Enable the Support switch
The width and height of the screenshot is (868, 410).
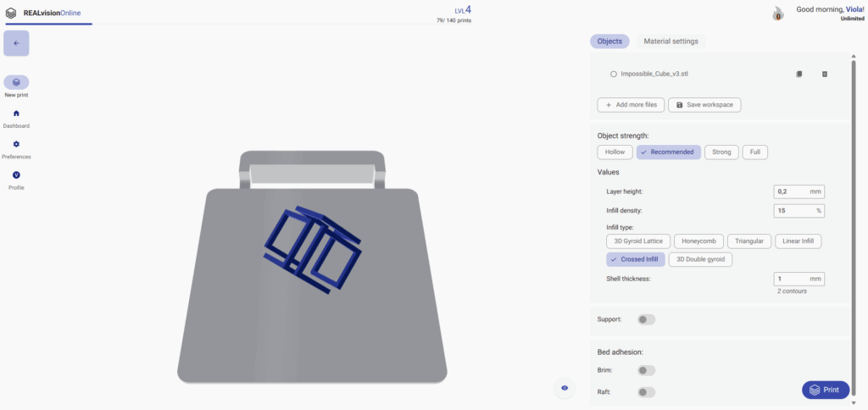(x=646, y=319)
